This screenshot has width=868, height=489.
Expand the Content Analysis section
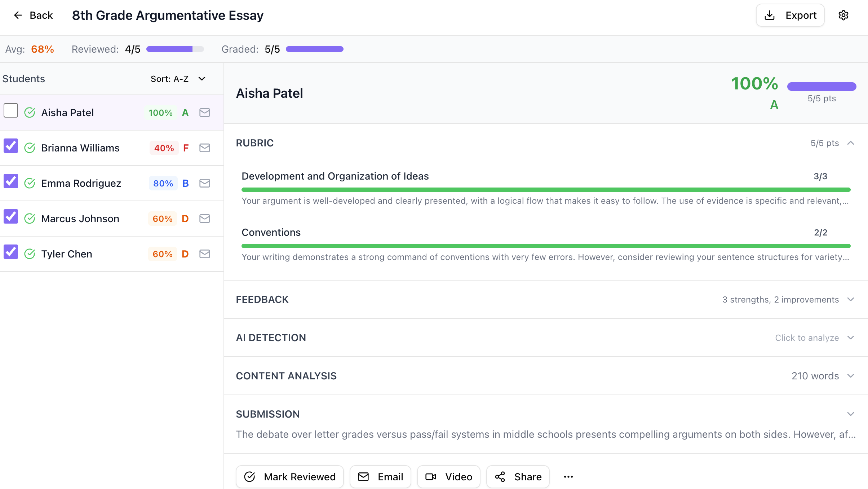(x=546, y=376)
